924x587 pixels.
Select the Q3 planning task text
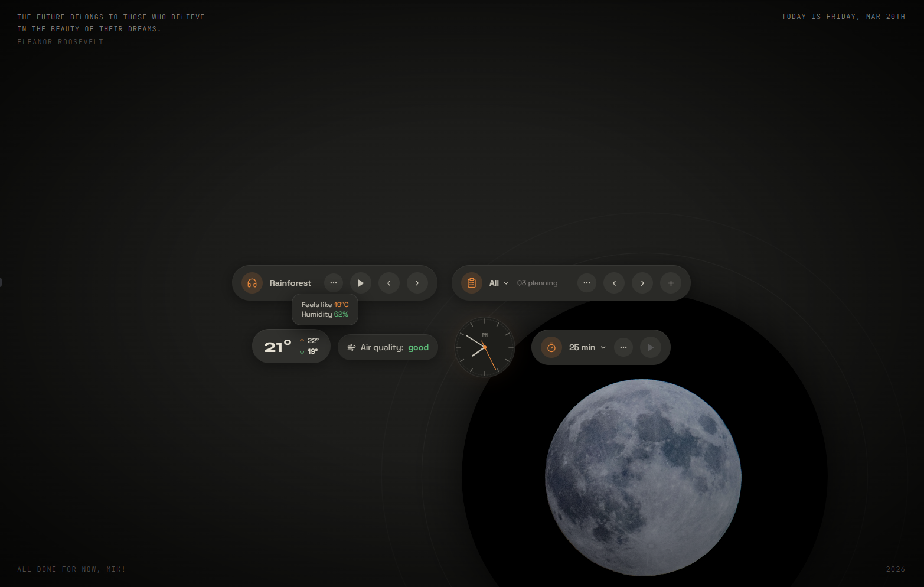tap(537, 283)
